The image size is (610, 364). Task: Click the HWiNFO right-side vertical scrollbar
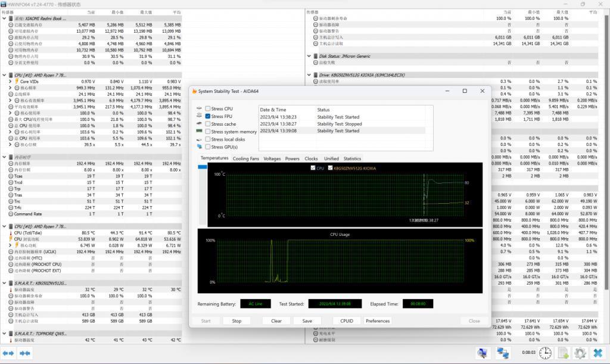point(606,152)
